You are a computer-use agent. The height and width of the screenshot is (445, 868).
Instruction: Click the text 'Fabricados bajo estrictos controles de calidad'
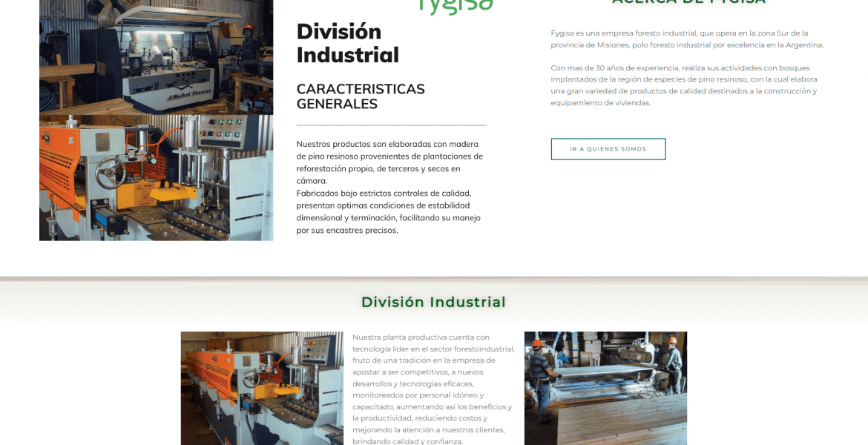384,193
